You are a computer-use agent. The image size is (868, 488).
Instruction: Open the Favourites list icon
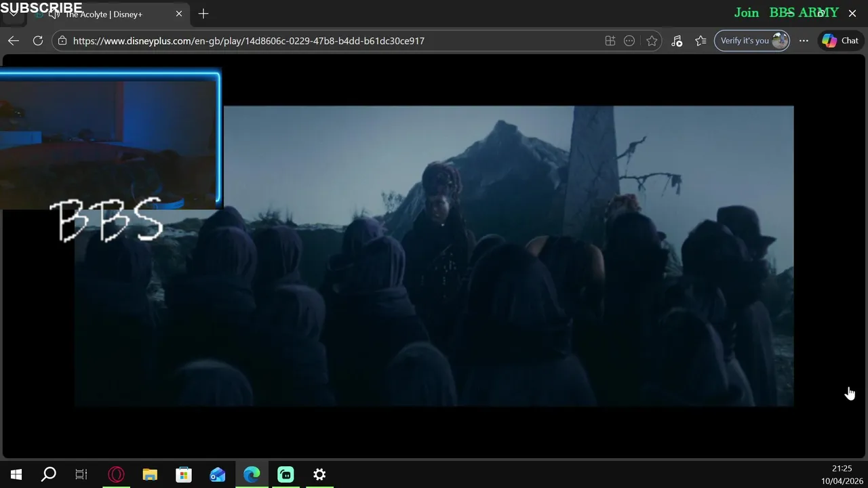click(701, 41)
